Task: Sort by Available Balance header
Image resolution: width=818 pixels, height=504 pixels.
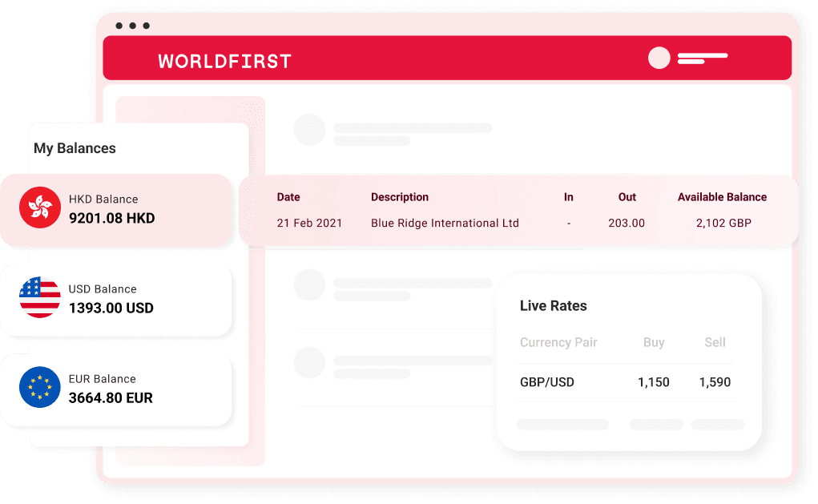Action: click(722, 197)
